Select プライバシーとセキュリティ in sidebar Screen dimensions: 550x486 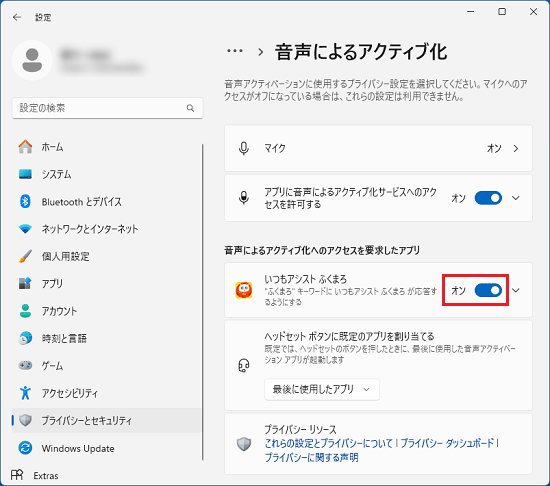coord(107,420)
